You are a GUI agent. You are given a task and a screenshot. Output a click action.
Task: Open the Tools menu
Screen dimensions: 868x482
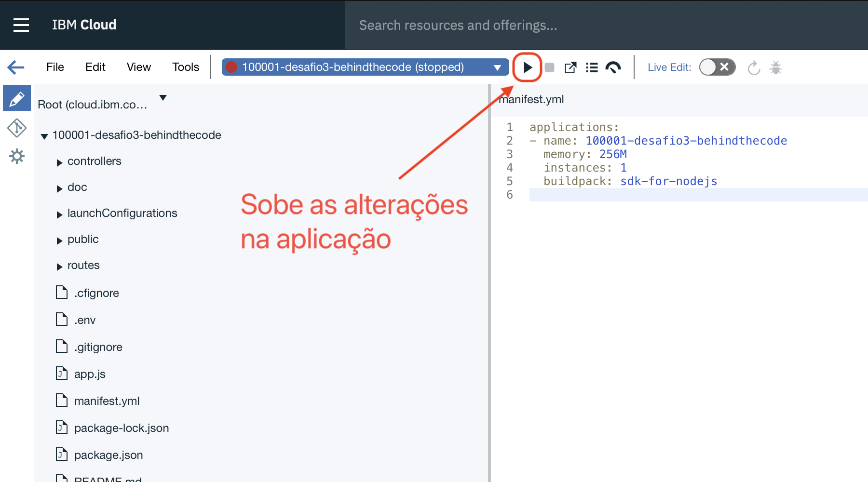click(186, 67)
